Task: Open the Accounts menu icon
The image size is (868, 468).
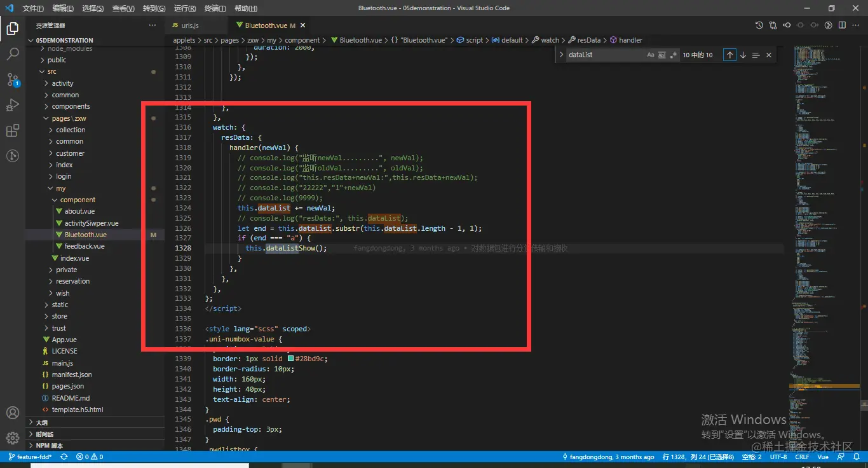Action: [13, 413]
